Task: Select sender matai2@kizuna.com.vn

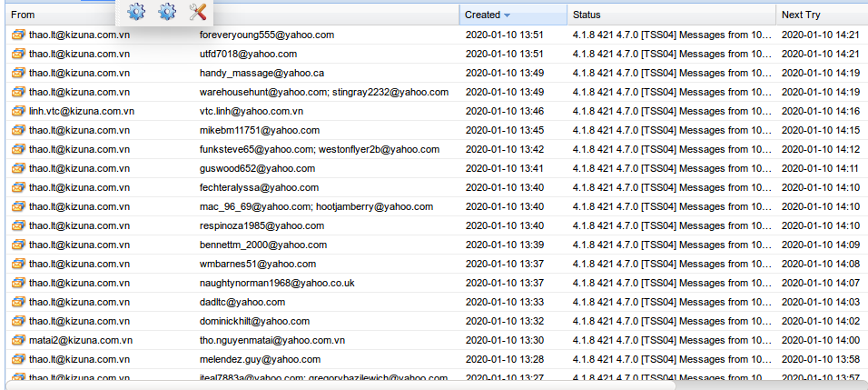Action: click(x=80, y=341)
